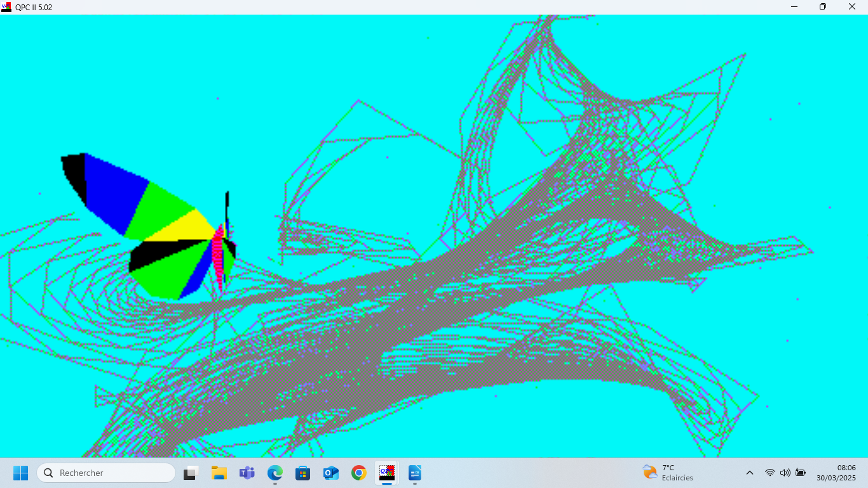Restore down the QPC II 5.02 window
Viewport: 868px width, 488px height.
click(823, 7)
